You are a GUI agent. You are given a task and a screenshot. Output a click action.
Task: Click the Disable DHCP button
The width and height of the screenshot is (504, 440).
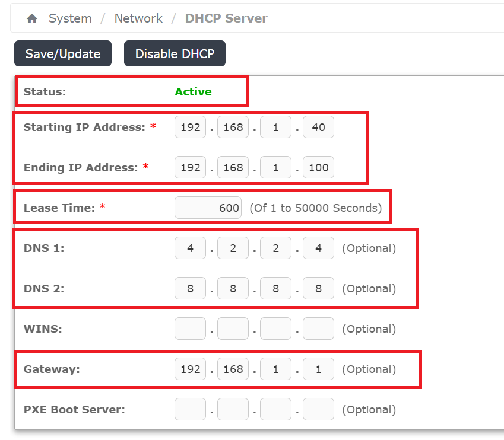coord(175,53)
